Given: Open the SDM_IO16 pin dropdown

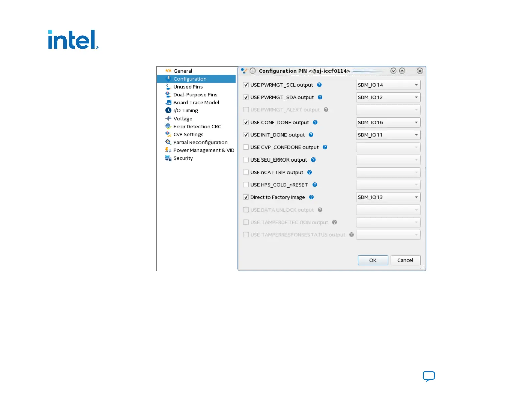Looking at the screenshot, I should [388, 122].
